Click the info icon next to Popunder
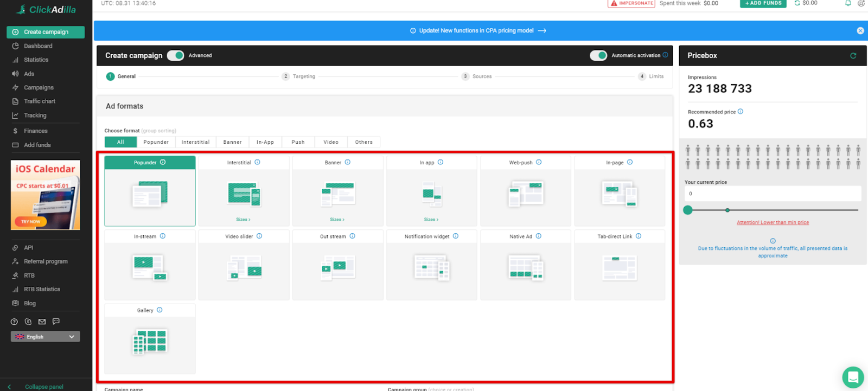 [163, 162]
